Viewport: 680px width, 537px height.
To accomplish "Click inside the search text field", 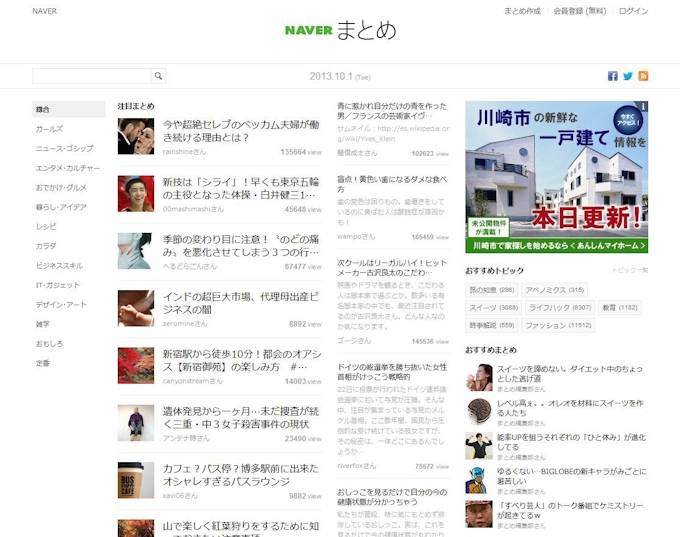I will point(91,76).
